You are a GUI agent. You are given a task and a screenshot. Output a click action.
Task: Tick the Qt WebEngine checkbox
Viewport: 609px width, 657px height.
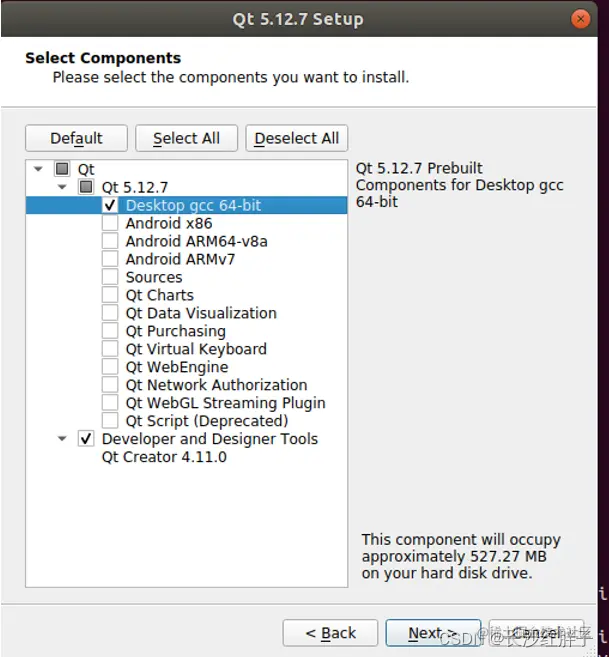point(110,367)
